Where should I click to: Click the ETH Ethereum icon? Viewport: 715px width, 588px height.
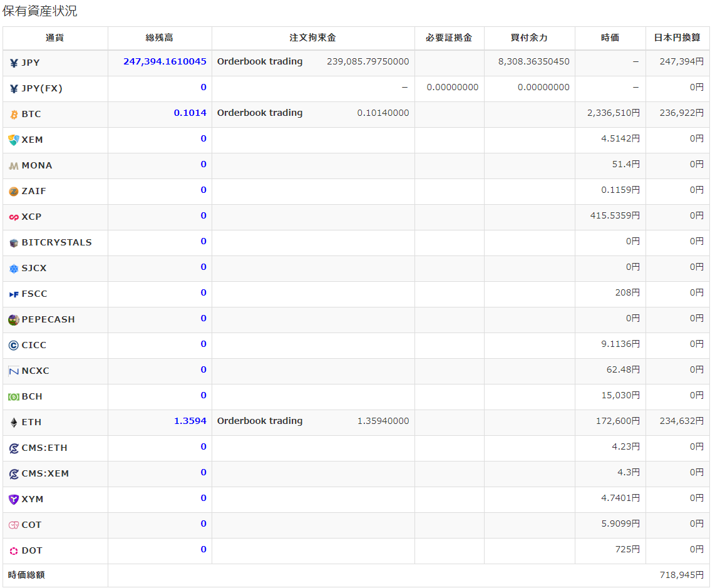click(14, 423)
